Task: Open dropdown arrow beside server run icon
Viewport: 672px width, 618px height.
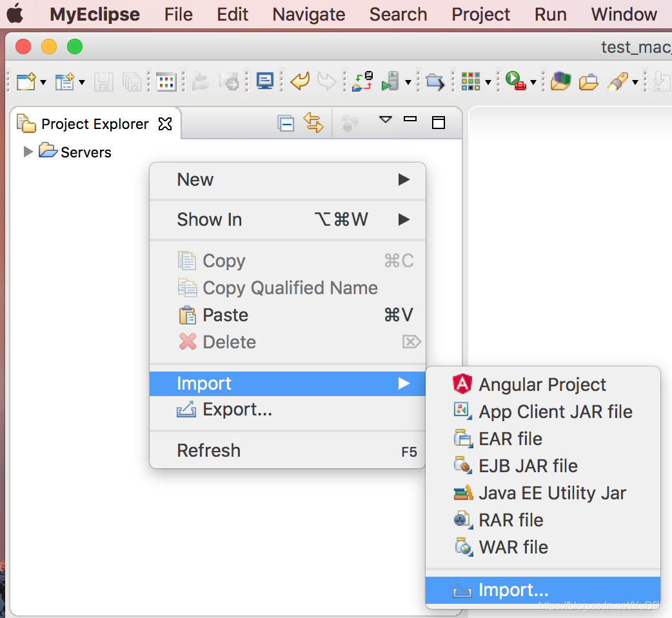Action: pyautogui.click(x=408, y=82)
